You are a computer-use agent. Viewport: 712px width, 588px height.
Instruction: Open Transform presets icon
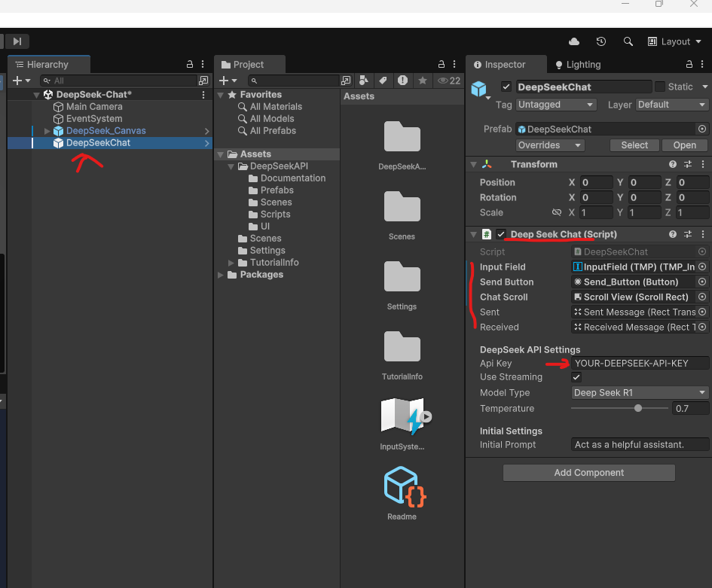click(x=688, y=165)
